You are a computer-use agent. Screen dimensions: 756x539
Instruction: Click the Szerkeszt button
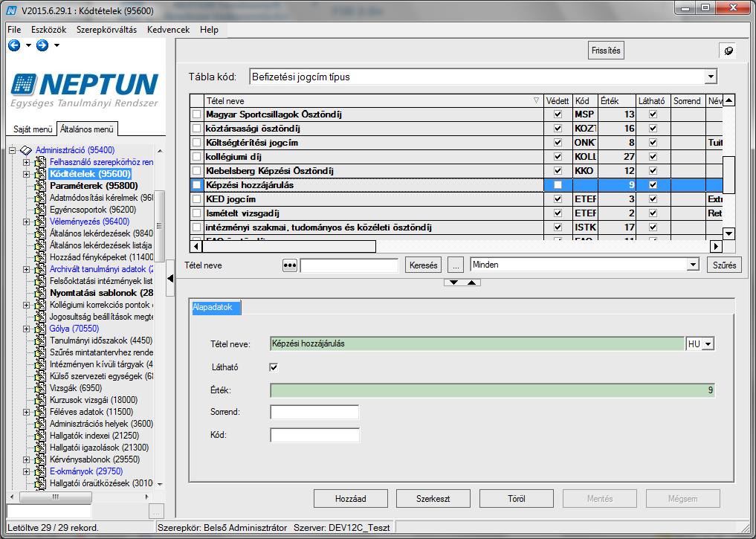coord(433,499)
